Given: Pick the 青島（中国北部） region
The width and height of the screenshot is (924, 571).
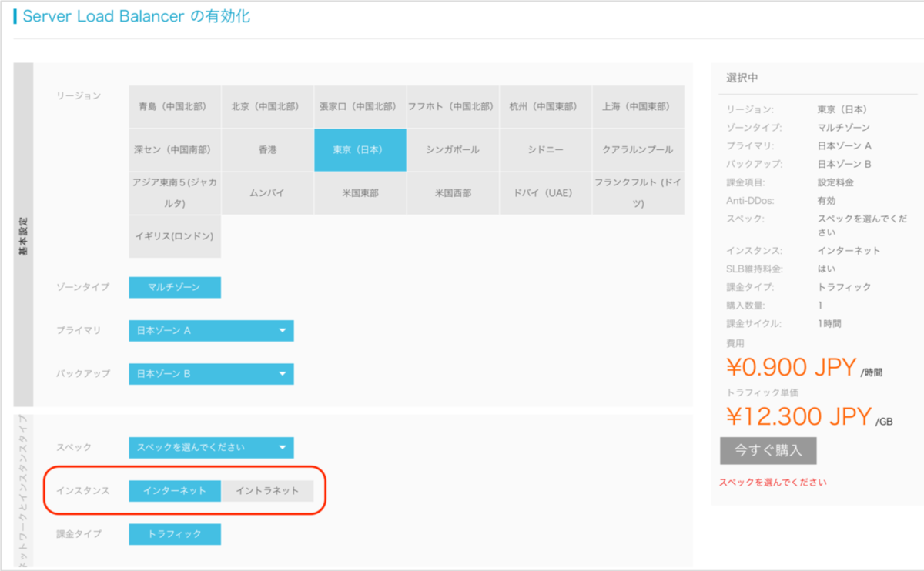Looking at the screenshot, I should point(175,106).
